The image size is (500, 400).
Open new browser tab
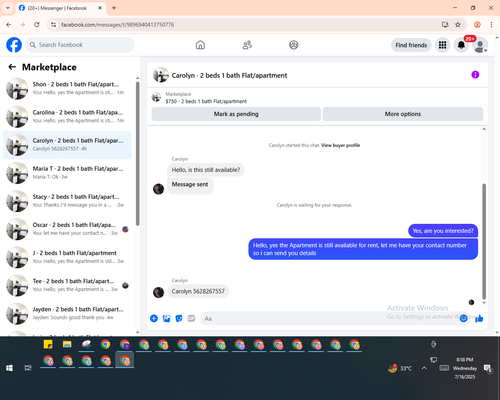pos(114,8)
